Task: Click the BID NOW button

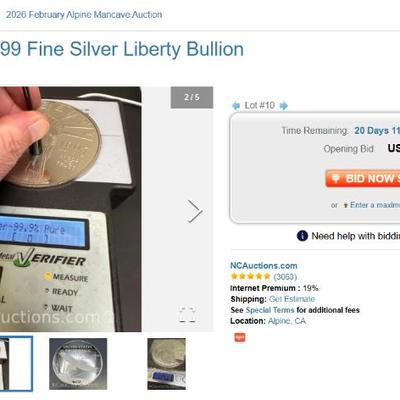Action: tap(363, 178)
